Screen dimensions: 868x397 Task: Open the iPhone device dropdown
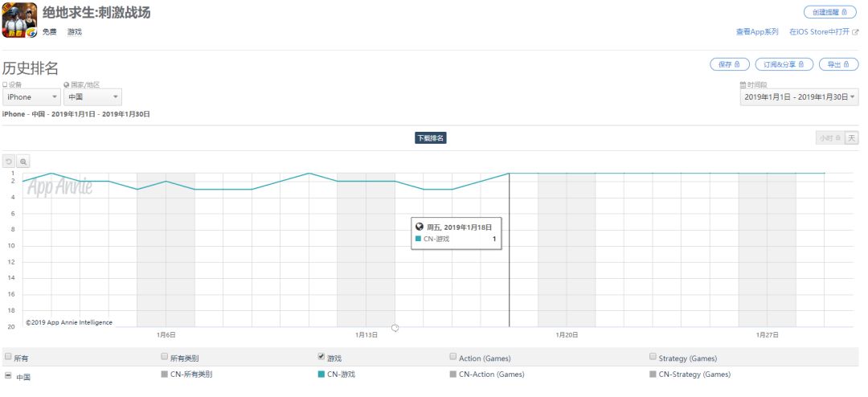31,97
